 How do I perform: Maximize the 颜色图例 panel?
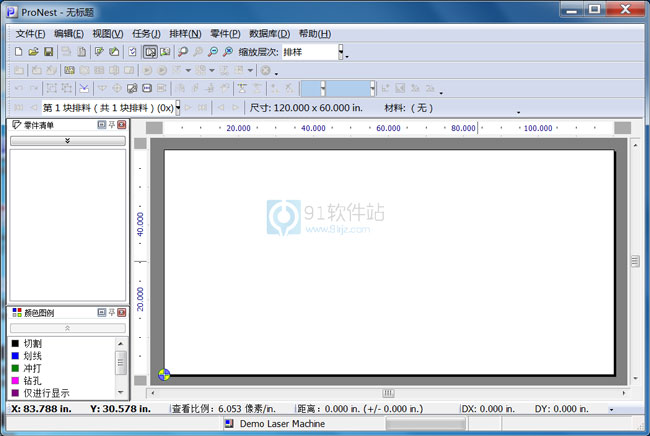pos(102,312)
